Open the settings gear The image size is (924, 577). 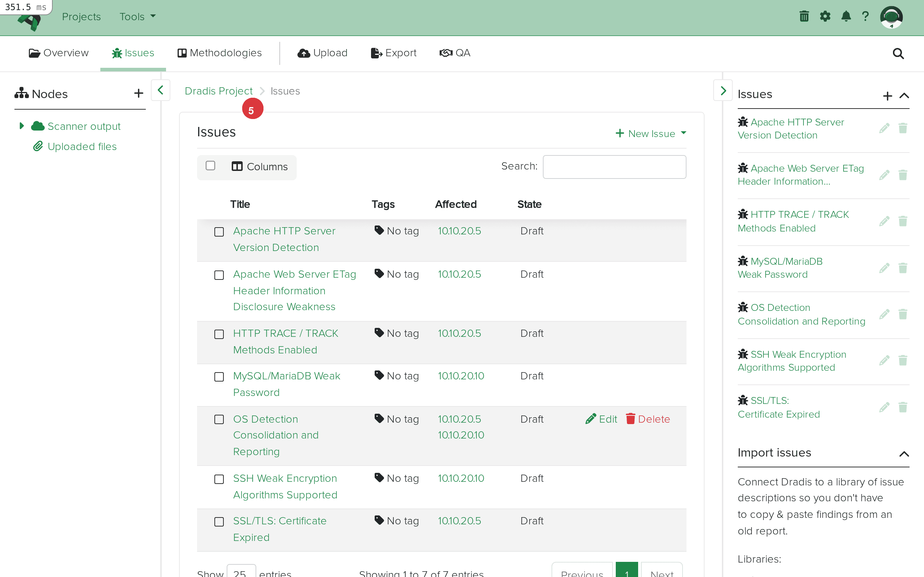825,16
